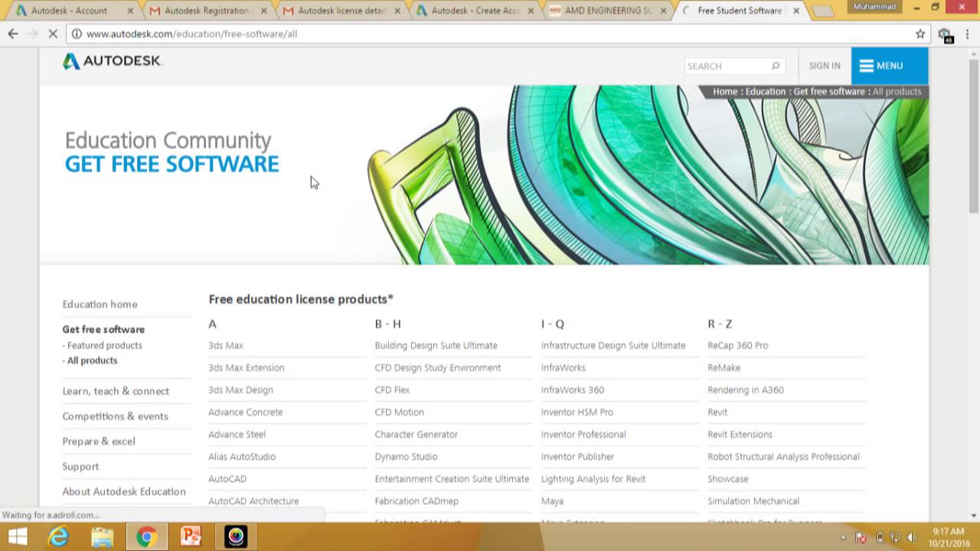The width and height of the screenshot is (980, 551).
Task: Stop loading the page with X button
Action: [x=54, y=34]
